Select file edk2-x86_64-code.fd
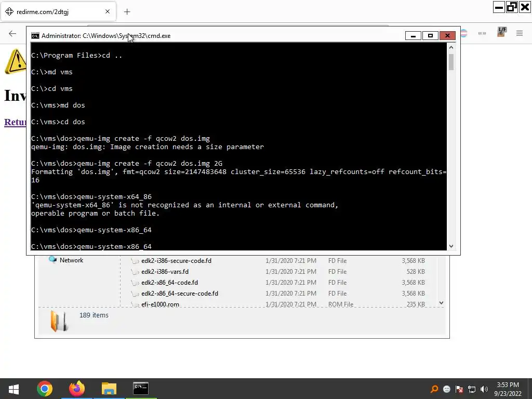 pos(169,282)
